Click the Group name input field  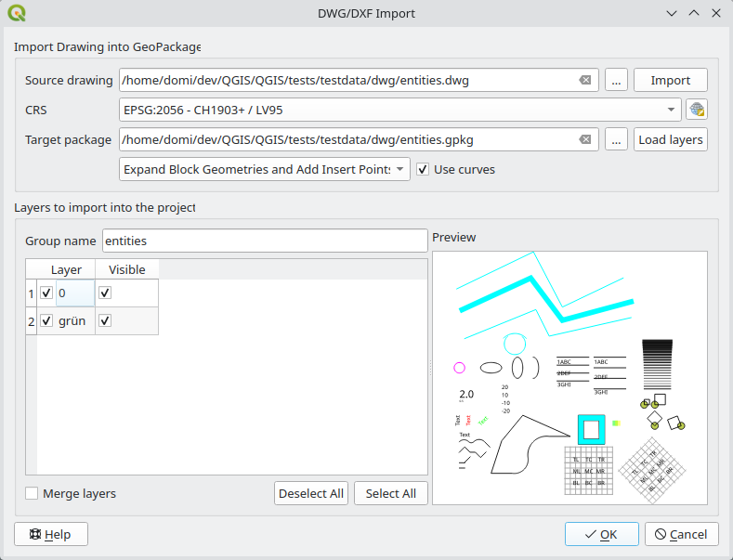tap(264, 241)
